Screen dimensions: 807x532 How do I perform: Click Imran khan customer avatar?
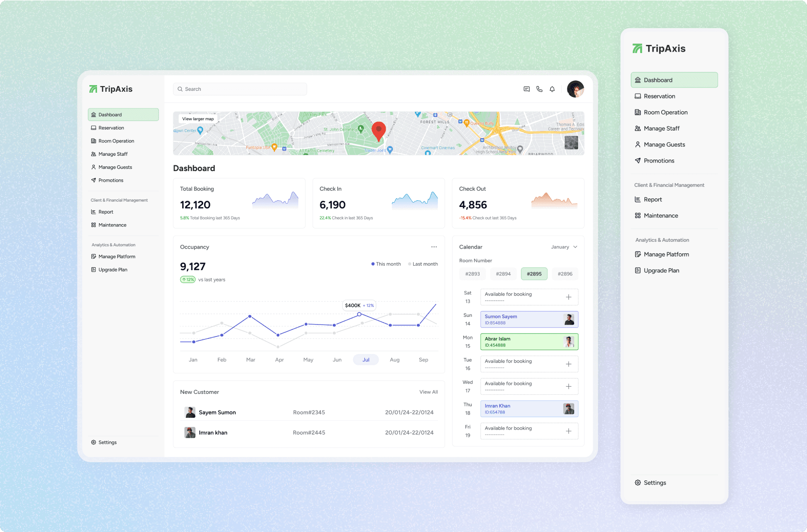[190, 433]
